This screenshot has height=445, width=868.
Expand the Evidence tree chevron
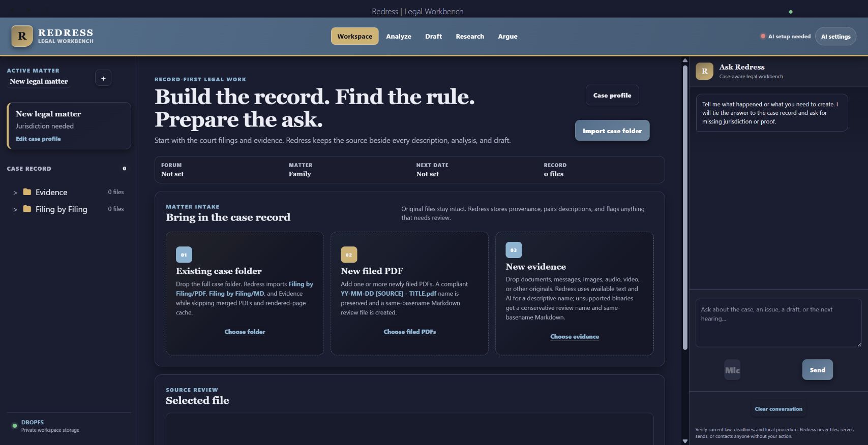pyautogui.click(x=15, y=193)
